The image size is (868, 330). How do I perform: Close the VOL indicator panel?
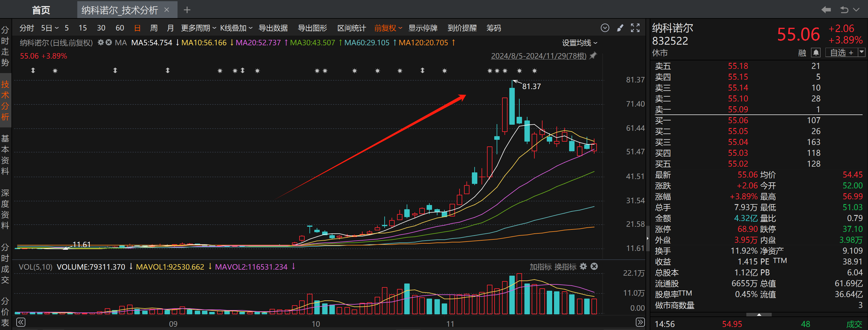click(594, 267)
